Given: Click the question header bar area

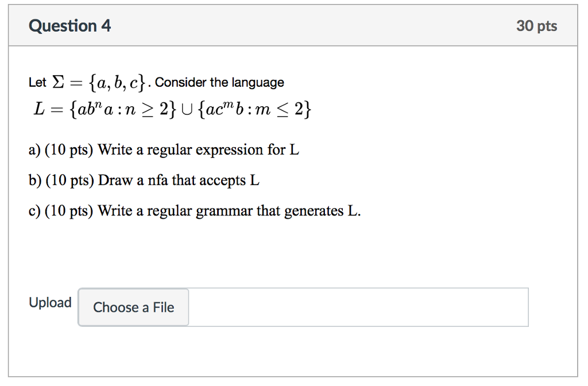Looking at the screenshot, I should (x=294, y=25).
